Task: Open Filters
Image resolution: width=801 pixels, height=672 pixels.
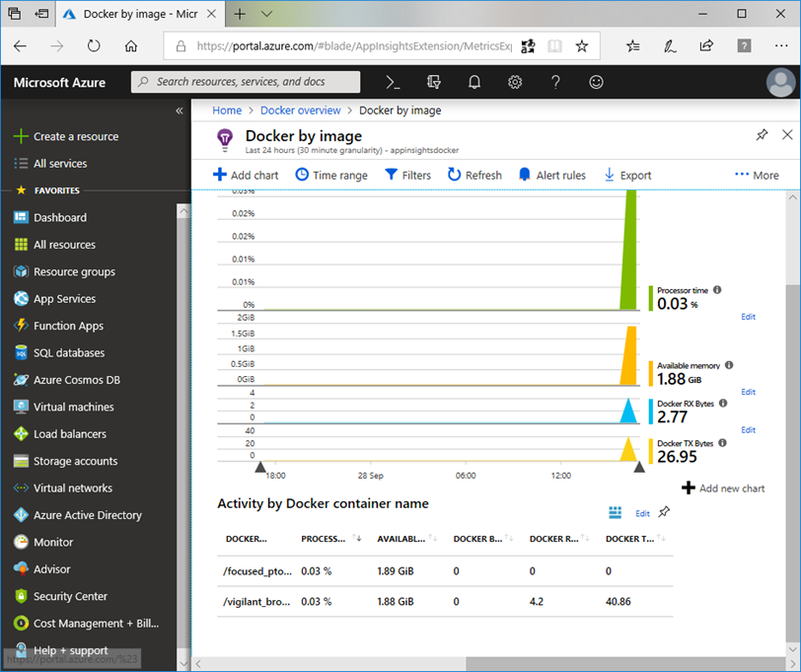Action: click(407, 176)
